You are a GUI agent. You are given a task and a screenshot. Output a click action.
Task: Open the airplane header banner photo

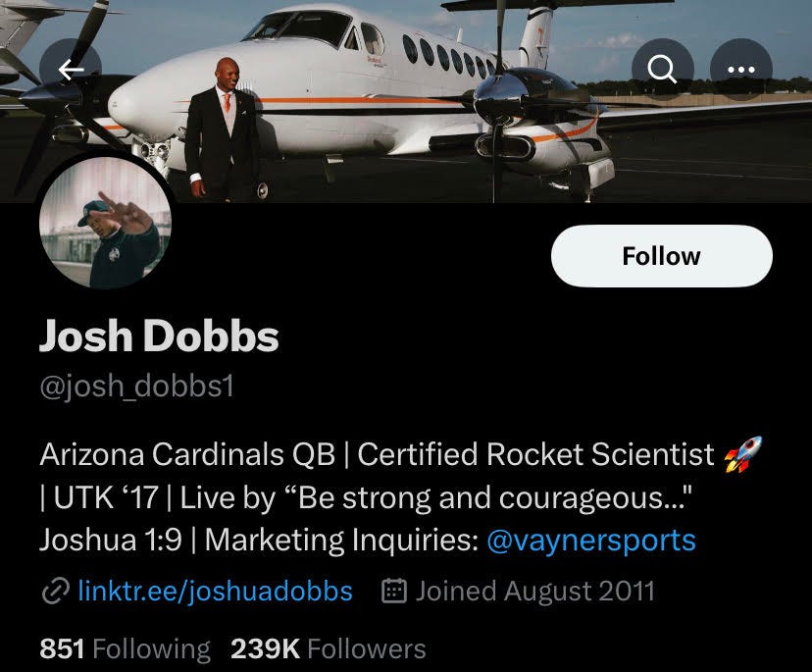click(406, 101)
